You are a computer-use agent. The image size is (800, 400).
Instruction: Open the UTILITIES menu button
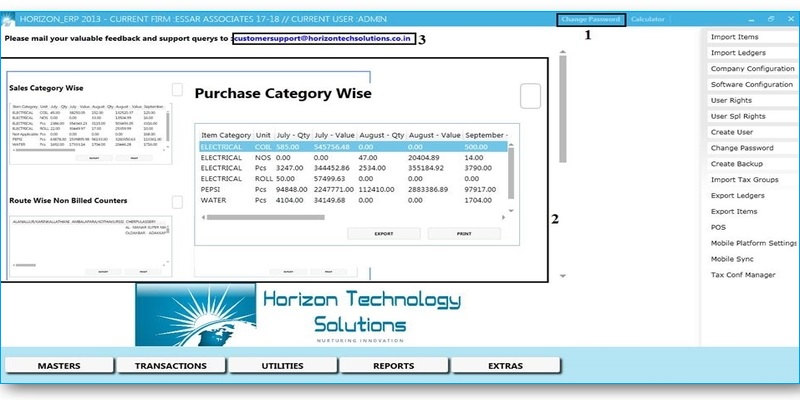[283, 366]
